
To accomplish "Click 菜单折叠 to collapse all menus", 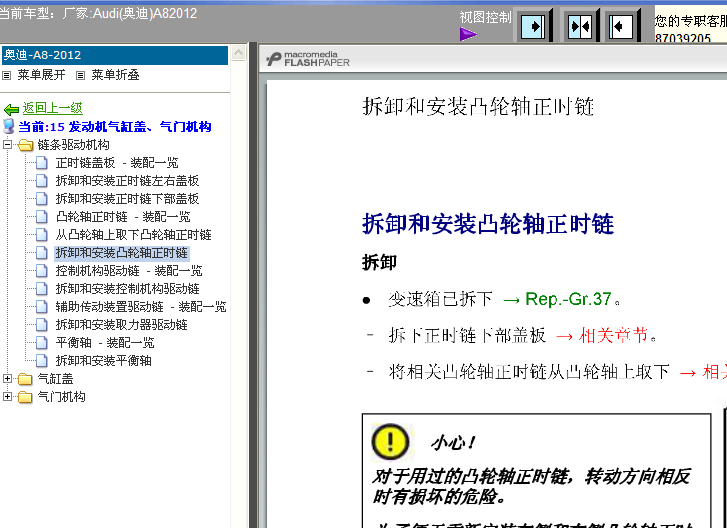I will pyautogui.click(x=115, y=74).
